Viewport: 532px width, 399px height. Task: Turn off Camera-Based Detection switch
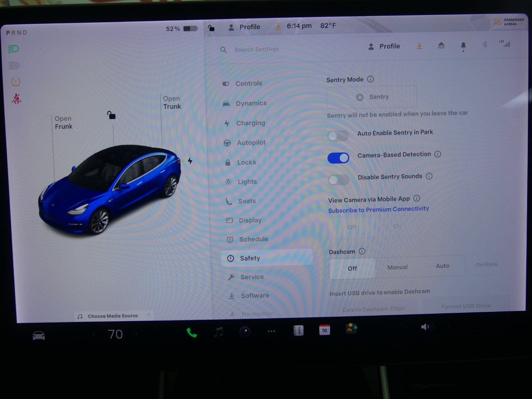pos(338,158)
